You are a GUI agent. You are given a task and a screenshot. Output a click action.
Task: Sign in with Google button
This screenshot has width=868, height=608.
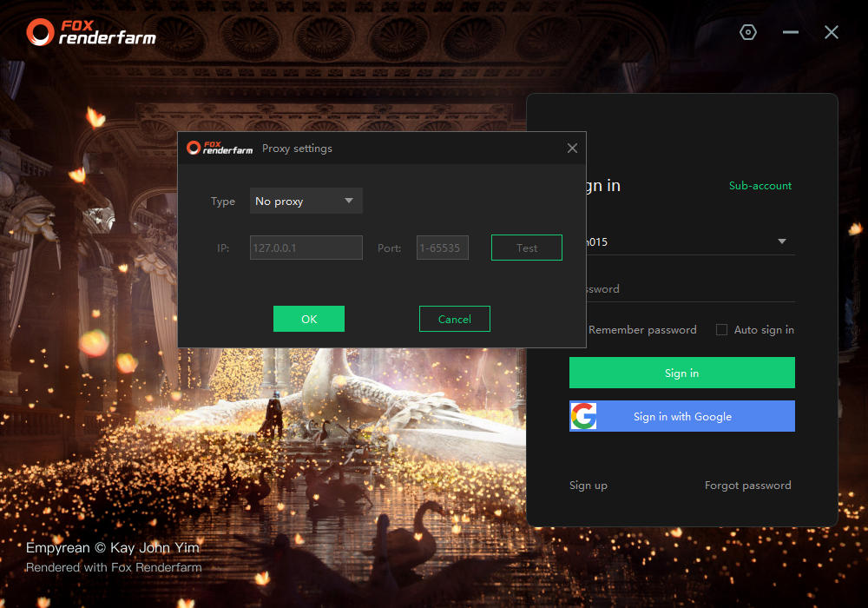(x=682, y=416)
